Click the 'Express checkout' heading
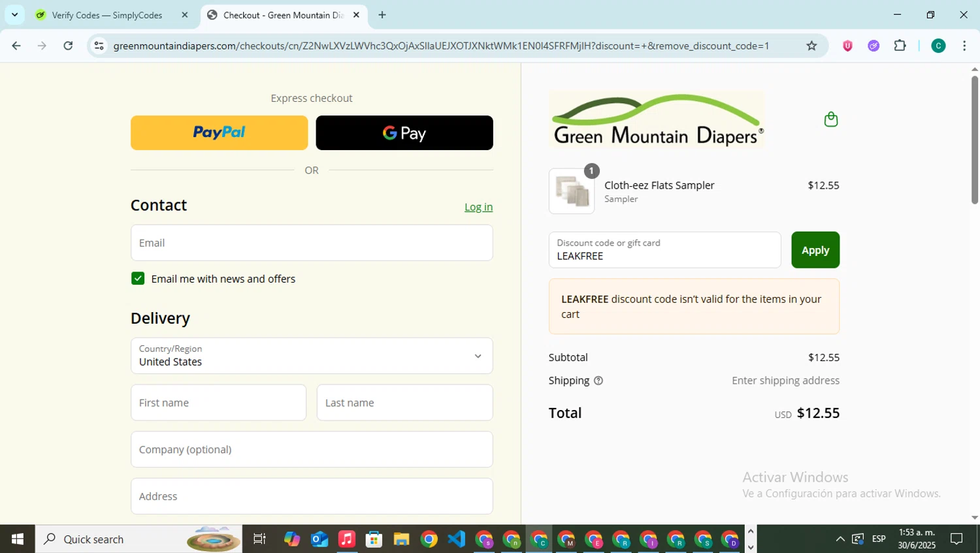This screenshot has width=980, height=553. 312,99
